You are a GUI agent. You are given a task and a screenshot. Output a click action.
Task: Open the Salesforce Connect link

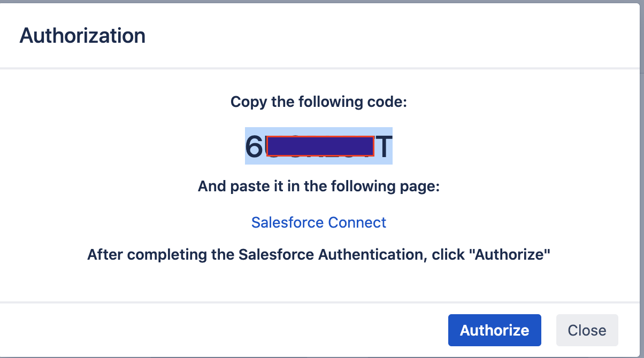pos(319,222)
